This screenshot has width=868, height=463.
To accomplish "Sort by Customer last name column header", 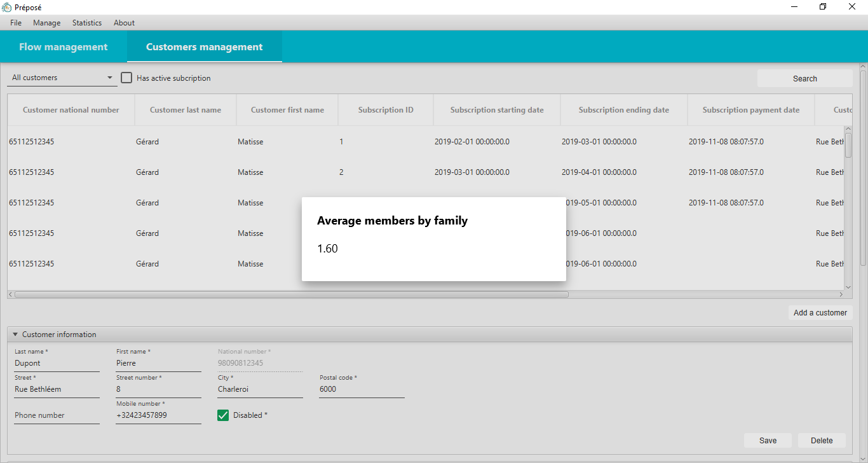I will coord(185,110).
